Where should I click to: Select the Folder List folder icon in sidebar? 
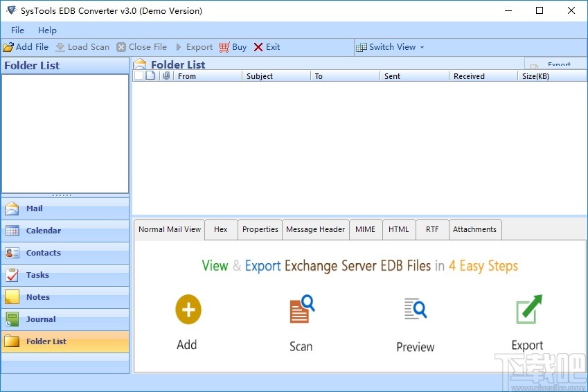(12, 341)
